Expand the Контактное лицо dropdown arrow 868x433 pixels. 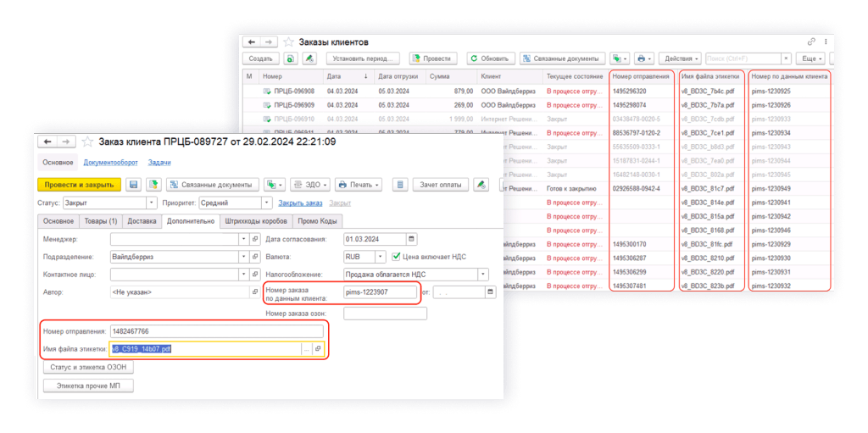pyautogui.click(x=245, y=274)
